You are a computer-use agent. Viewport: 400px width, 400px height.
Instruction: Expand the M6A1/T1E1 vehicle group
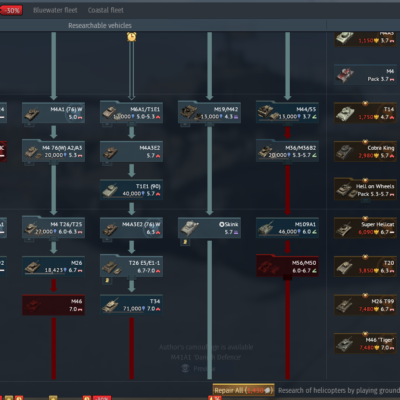pos(131,113)
